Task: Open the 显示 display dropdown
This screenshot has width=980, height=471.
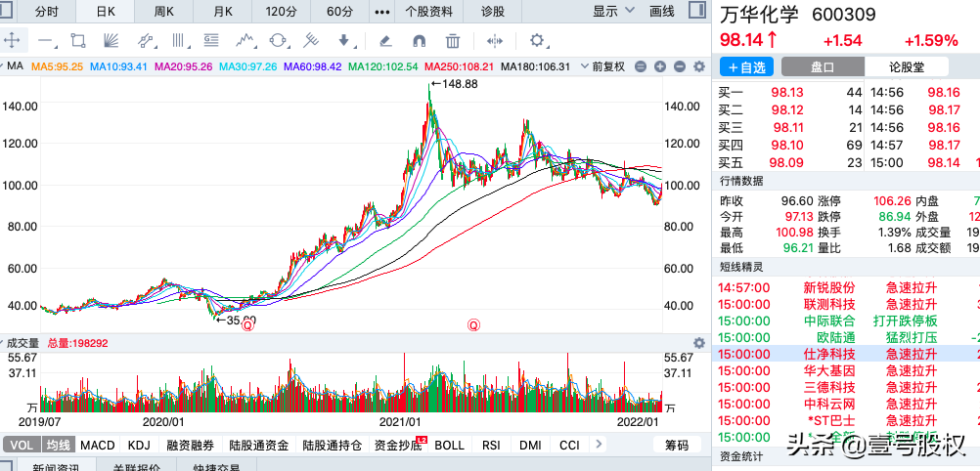Action: [x=613, y=11]
